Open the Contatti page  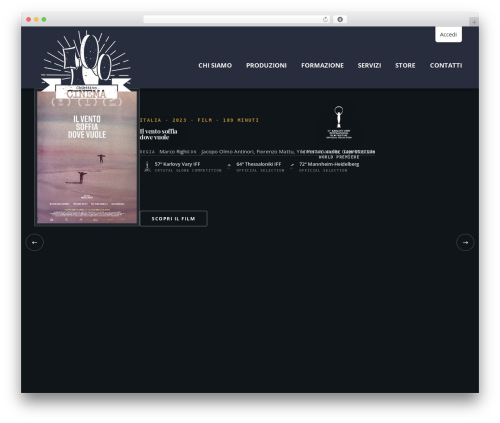pos(446,65)
